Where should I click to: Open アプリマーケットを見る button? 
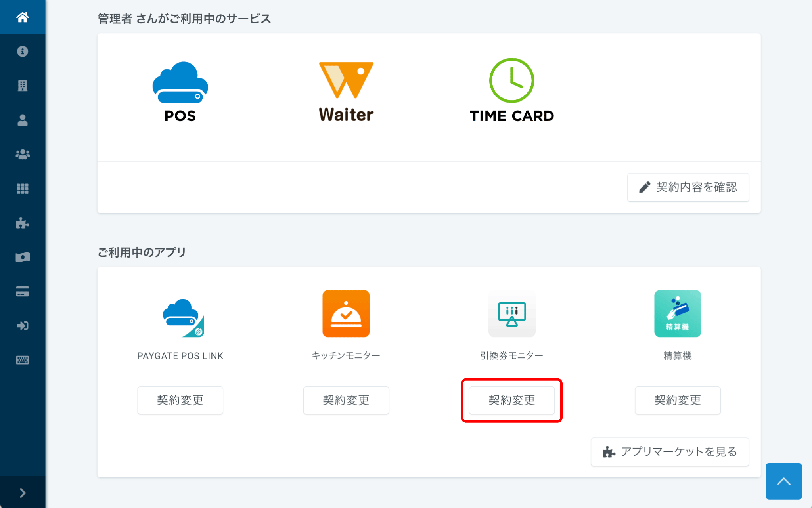tap(670, 452)
